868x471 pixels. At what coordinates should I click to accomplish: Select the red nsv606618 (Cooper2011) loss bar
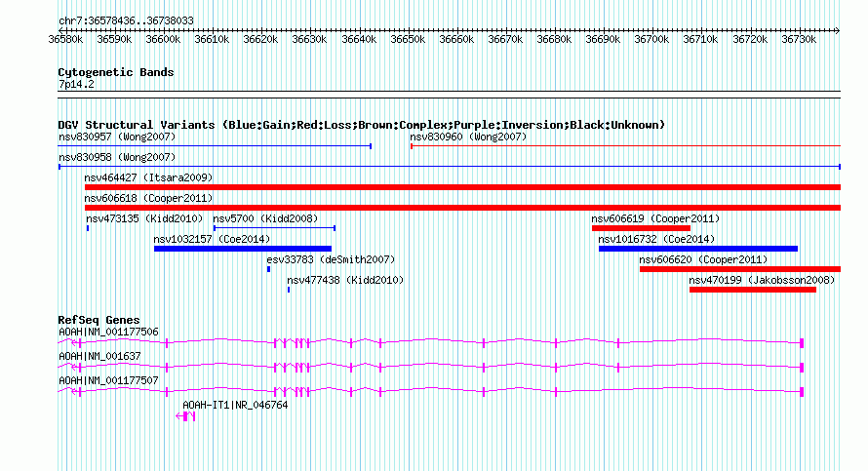click(462, 208)
